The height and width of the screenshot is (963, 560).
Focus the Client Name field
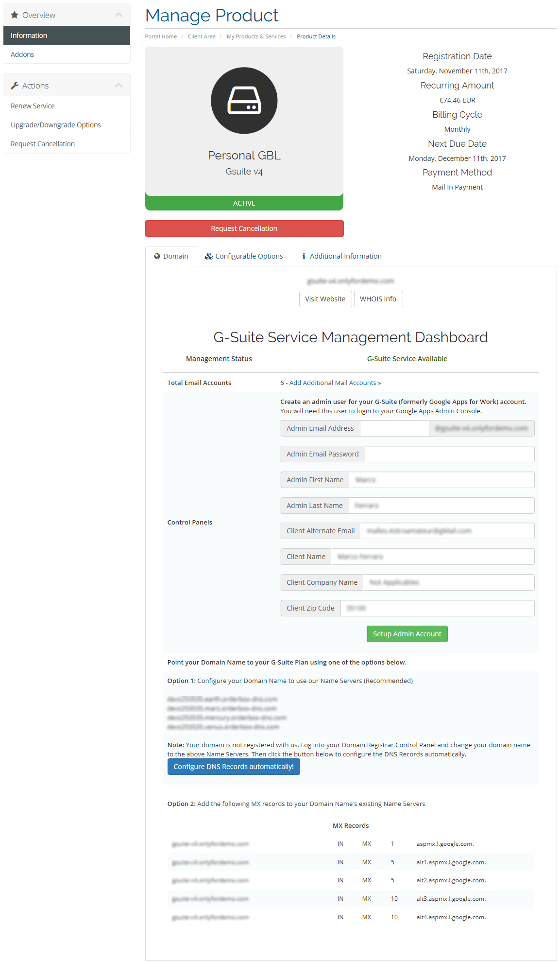pyautogui.click(x=433, y=557)
